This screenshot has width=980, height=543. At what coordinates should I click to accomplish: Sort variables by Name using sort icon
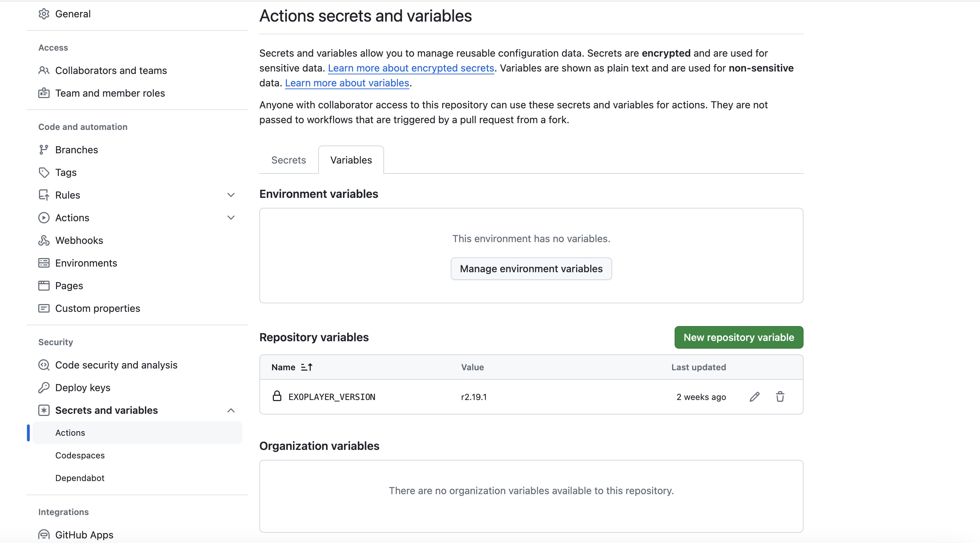coord(306,367)
